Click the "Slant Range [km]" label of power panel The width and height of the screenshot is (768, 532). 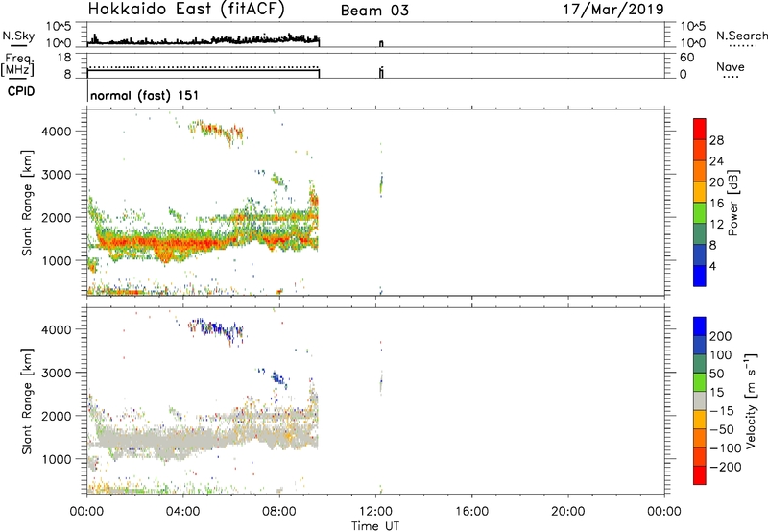click(x=27, y=203)
